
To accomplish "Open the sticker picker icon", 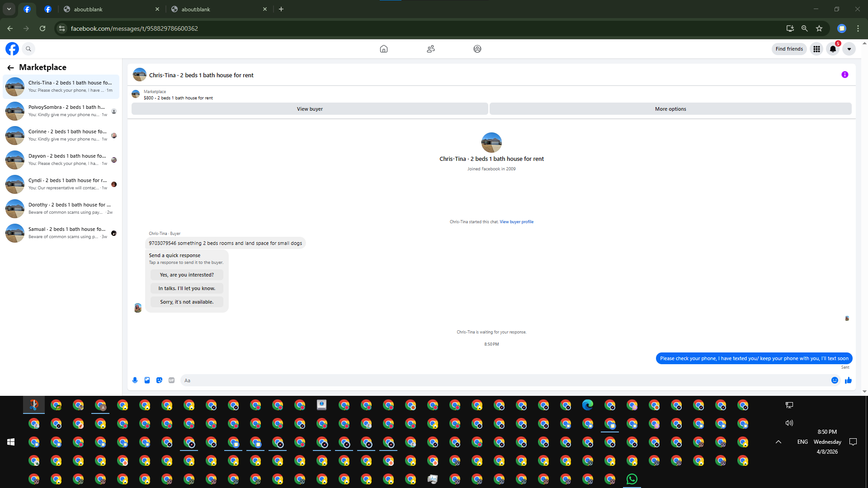I will point(159,380).
